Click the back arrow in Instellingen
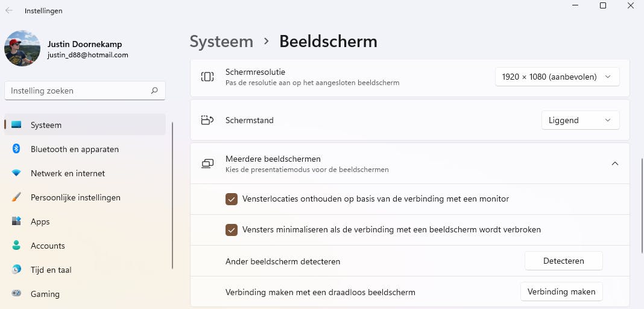644x309 pixels. click(x=9, y=10)
